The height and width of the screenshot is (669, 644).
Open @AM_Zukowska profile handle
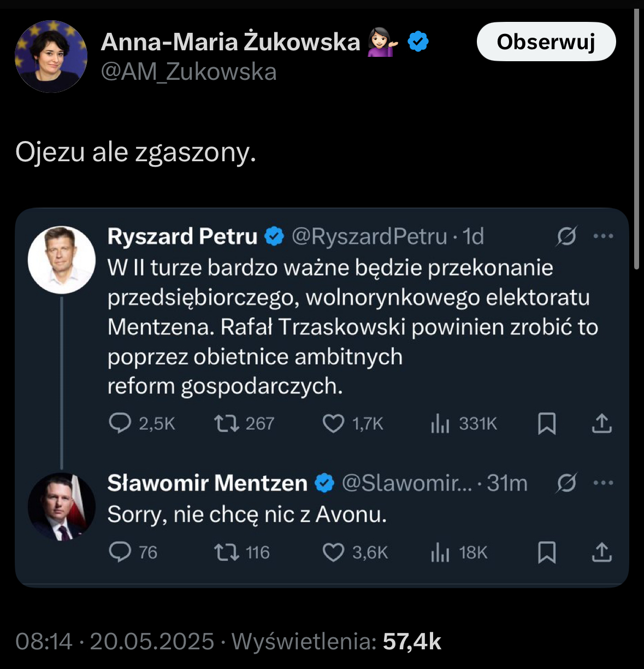(x=189, y=72)
